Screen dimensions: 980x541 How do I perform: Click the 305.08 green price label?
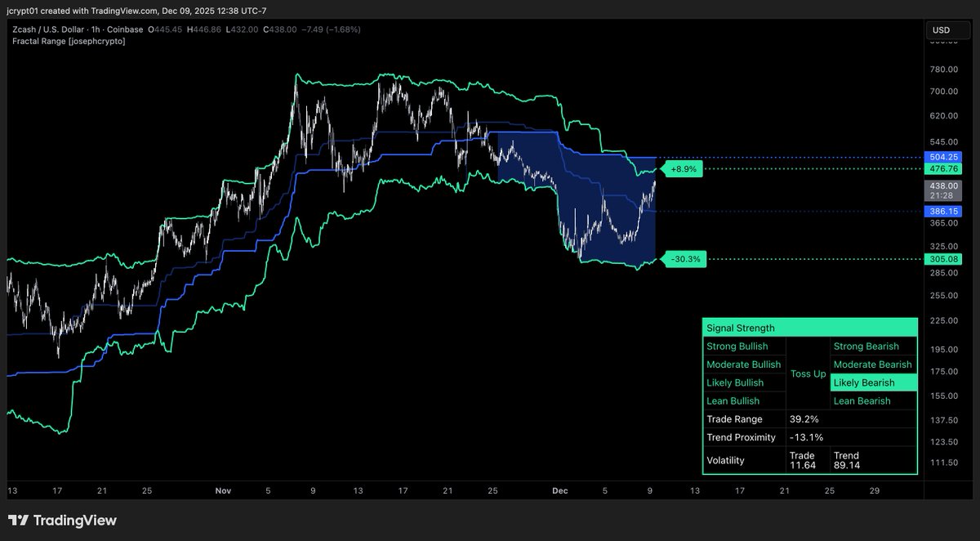(x=943, y=259)
